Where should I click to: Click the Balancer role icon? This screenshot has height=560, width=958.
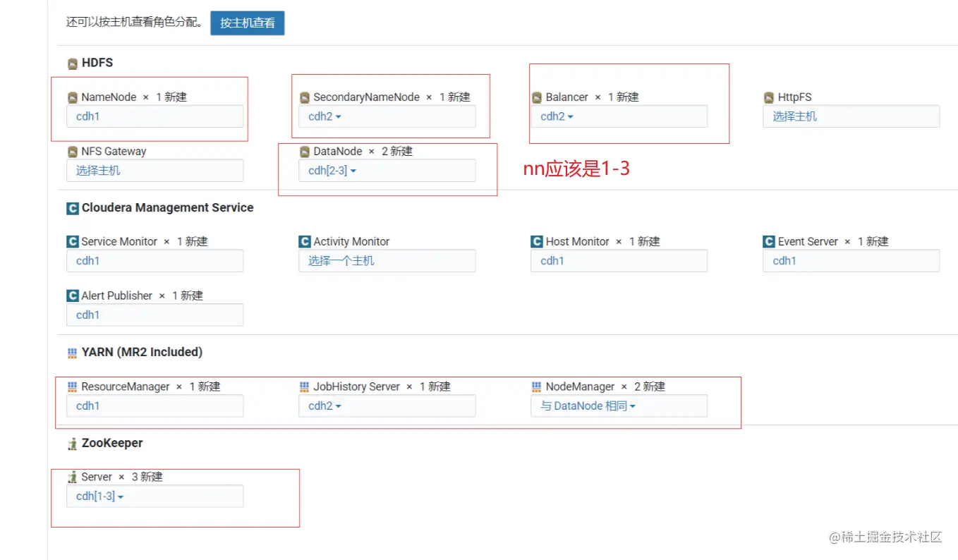tap(536, 97)
